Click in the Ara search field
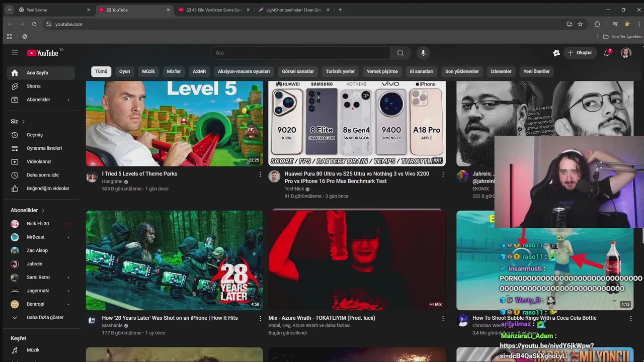Image resolution: width=644 pixels, height=362 pixels. tap(301, 53)
